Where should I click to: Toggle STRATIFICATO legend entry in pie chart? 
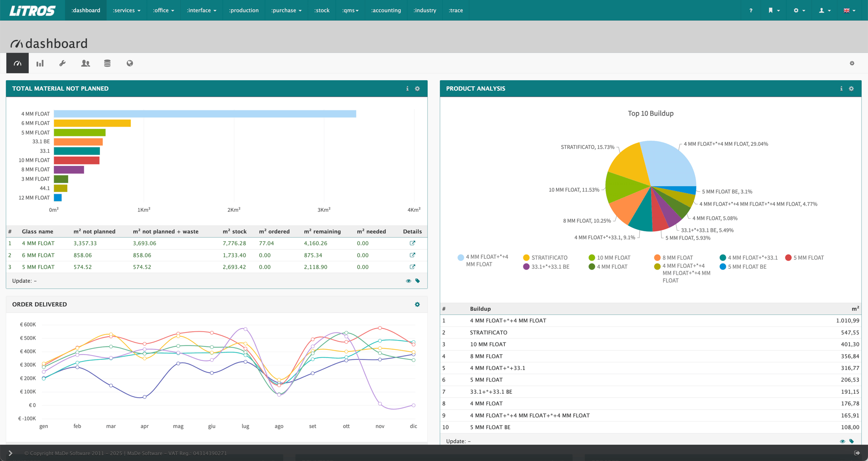546,258
